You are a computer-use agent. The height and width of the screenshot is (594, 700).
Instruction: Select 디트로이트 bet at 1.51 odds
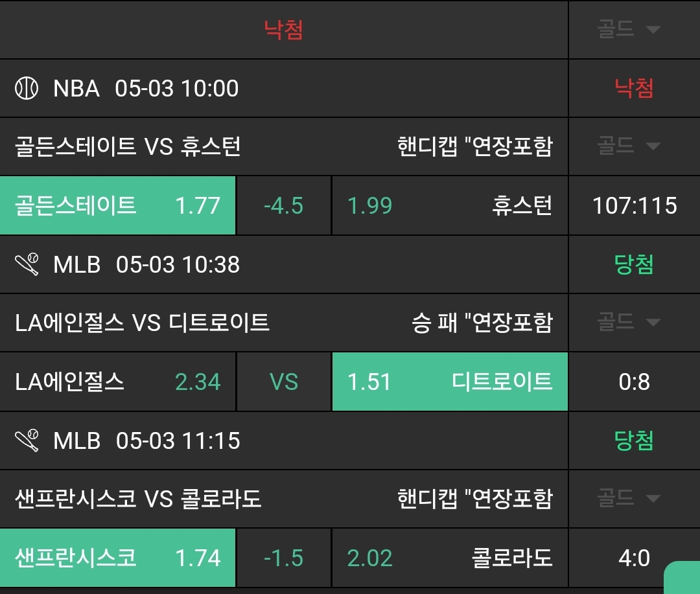[449, 382]
